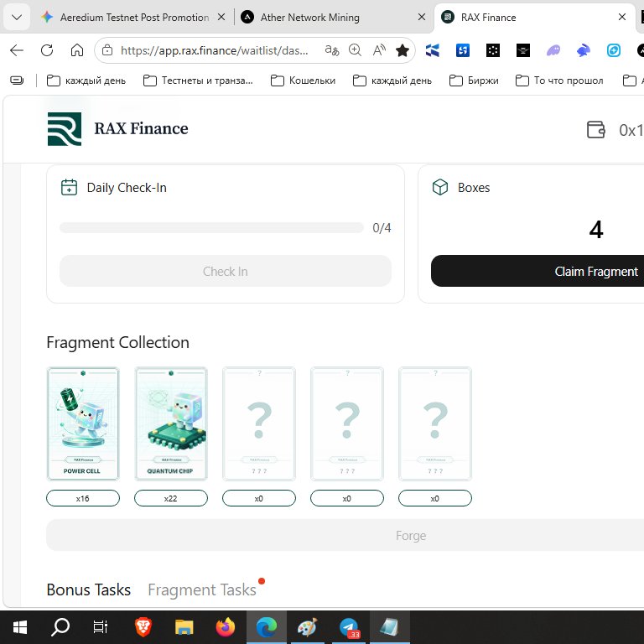Click the x22 Quantum Chip count

coord(171,498)
